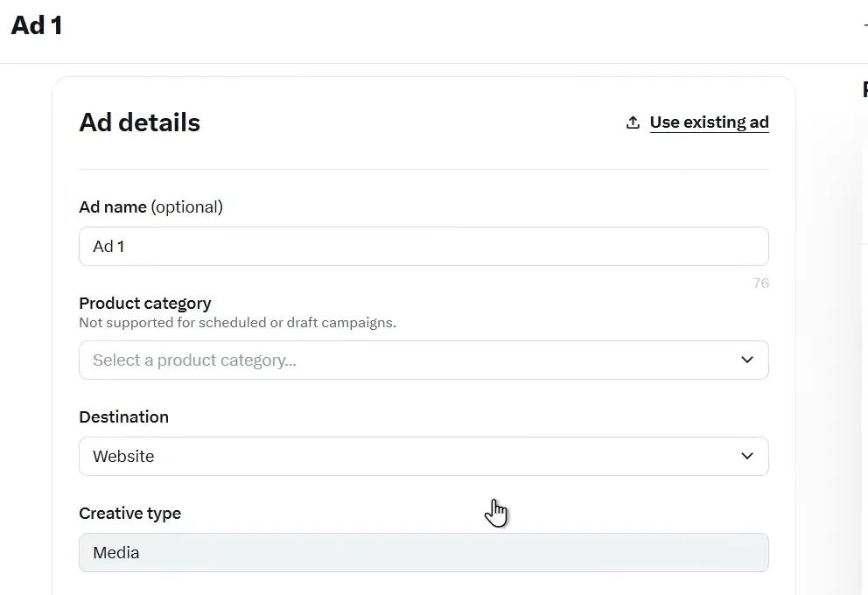Screen dimensions: 868x595
Task: Click the Creative type label
Action: click(129, 514)
